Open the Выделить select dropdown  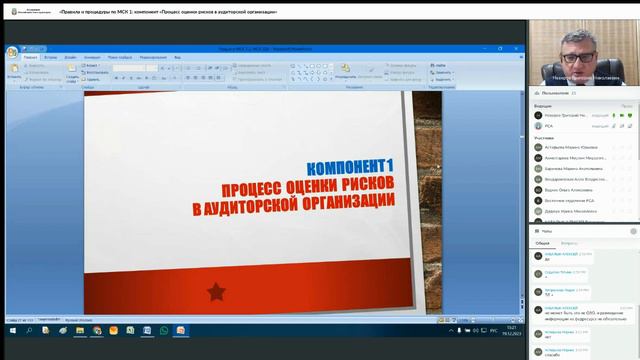pyautogui.click(x=442, y=79)
